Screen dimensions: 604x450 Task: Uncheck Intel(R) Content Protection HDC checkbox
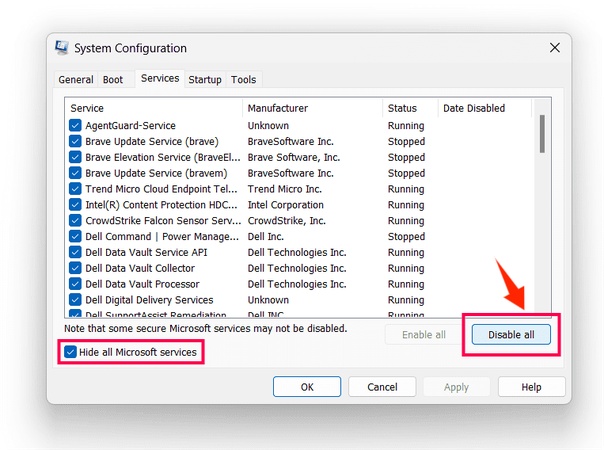coord(75,204)
